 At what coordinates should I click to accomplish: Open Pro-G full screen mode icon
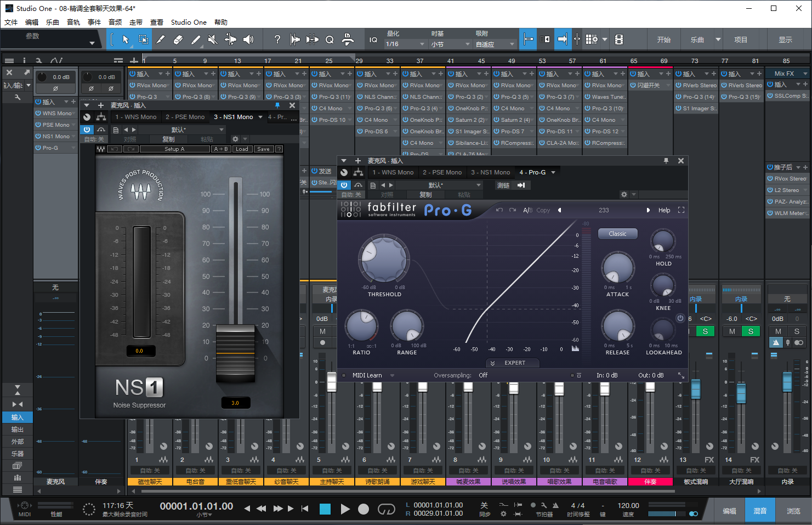(682, 210)
